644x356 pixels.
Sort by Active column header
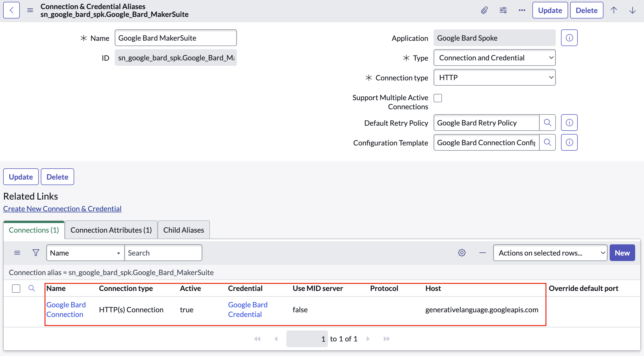190,288
